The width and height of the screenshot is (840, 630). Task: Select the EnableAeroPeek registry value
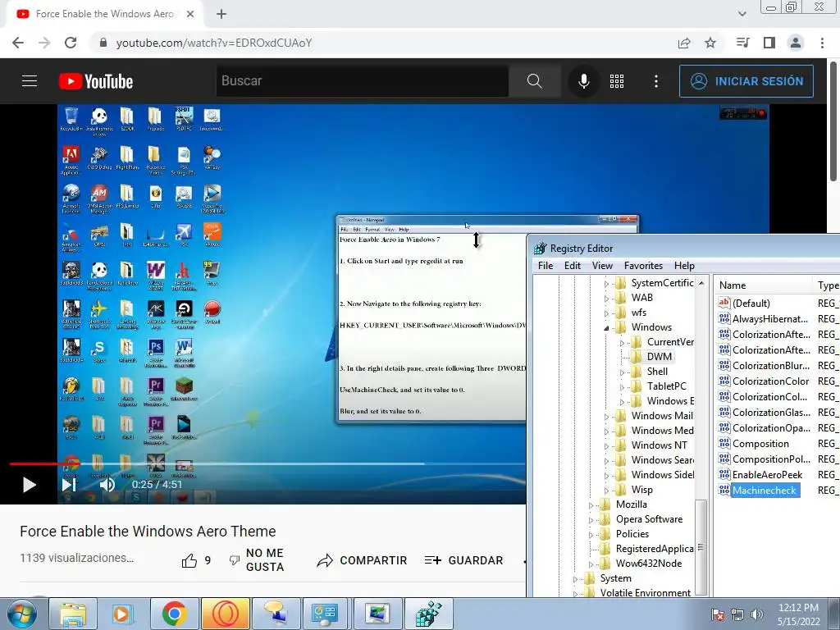tap(767, 475)
